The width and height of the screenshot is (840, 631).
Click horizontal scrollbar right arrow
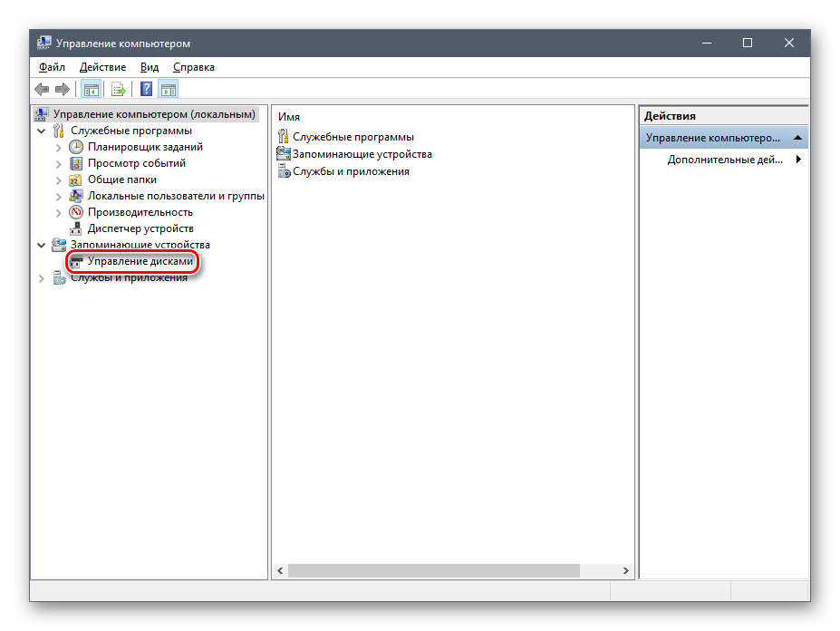626,570
